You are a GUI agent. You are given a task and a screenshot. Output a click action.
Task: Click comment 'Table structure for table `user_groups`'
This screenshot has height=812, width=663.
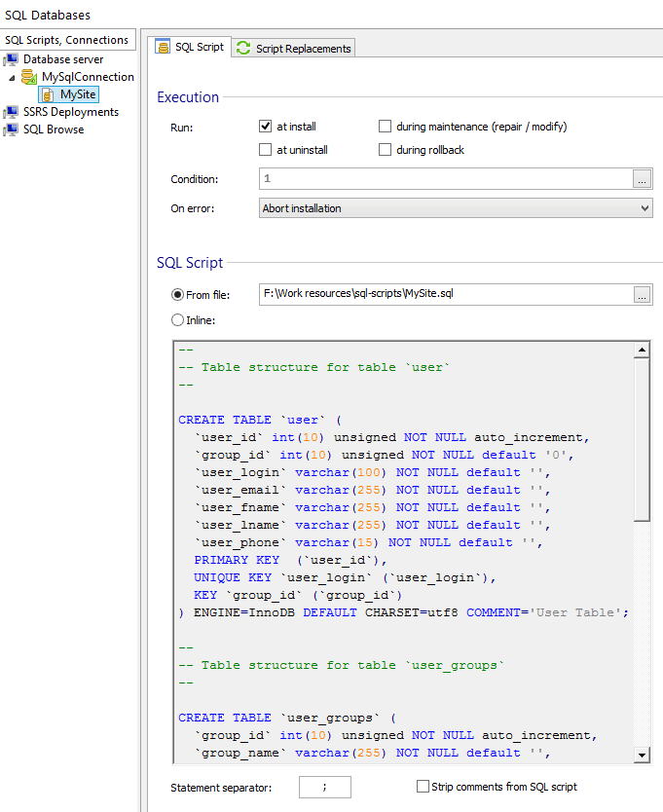[342, 665]
